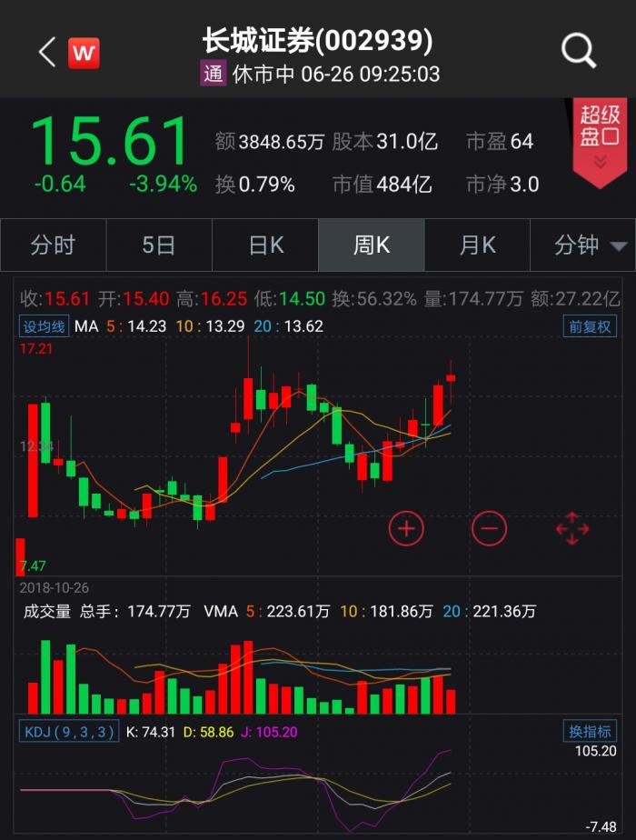The height and width of the screenshot is (840, 636).
Task: Tap the 成交量 总手 174.77万 label
Action: pyautogui.click(x=106, y=612)
